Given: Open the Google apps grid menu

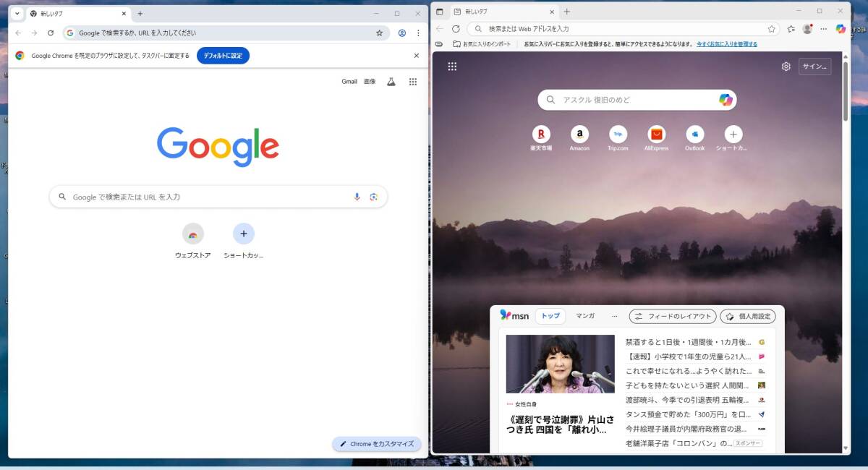Looking at the screenshot, I should 413,82.
